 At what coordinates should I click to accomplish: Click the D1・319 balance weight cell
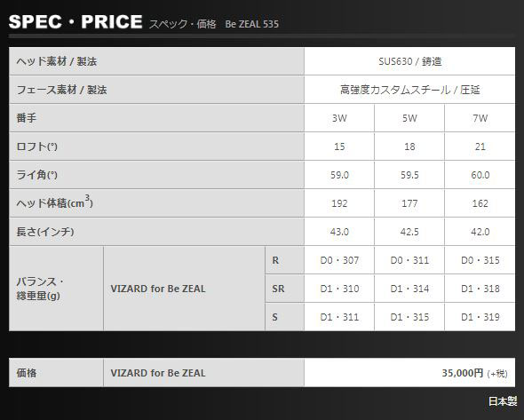(480, 317)
